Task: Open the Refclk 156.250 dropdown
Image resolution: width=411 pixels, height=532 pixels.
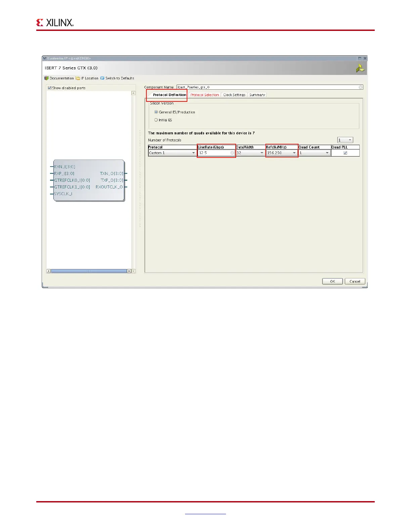Action: click(x=282, y=153)
